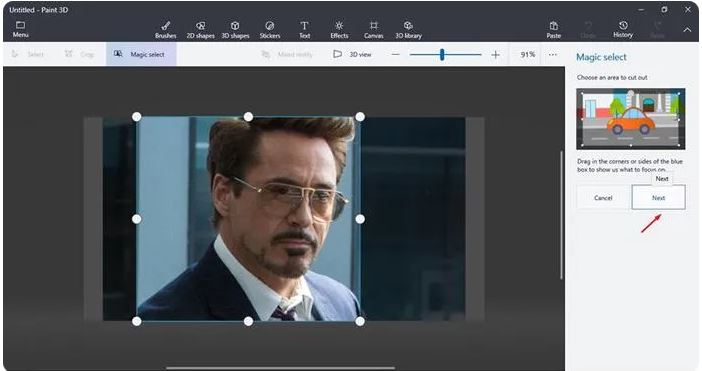Click the top-middle selection handle
This screenshot has height=371, width=702.
point(248,117)
